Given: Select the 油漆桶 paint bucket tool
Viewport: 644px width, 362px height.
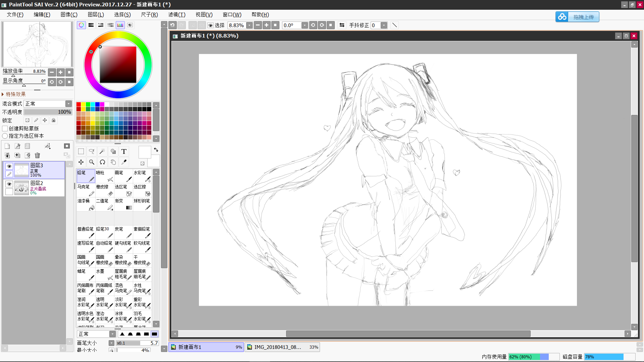Looking at the screenshot, I should 86,204.
